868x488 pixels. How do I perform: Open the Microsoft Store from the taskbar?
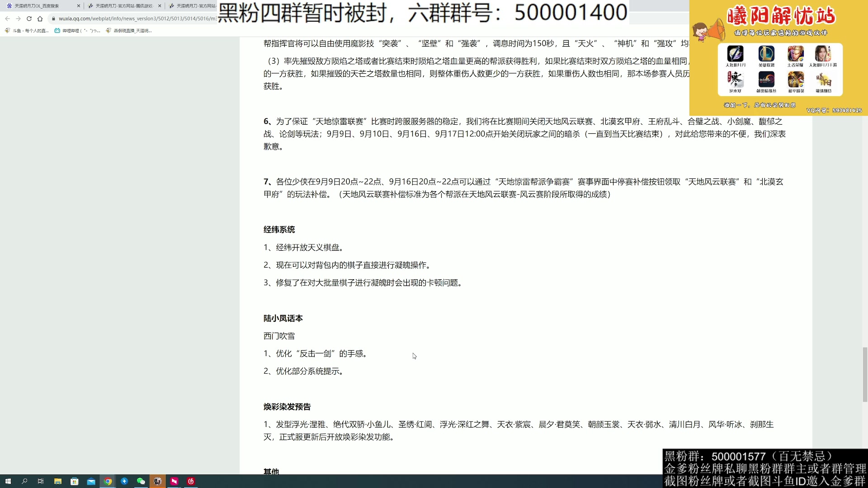[x=74, y=482]
